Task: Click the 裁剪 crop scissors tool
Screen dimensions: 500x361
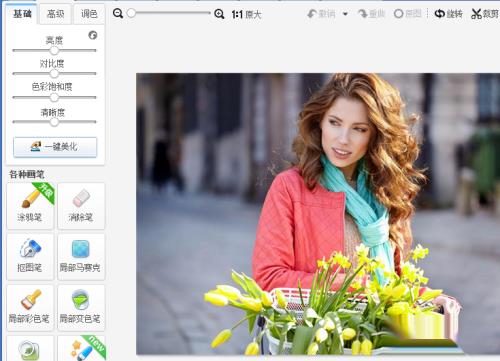Action: 485,14
